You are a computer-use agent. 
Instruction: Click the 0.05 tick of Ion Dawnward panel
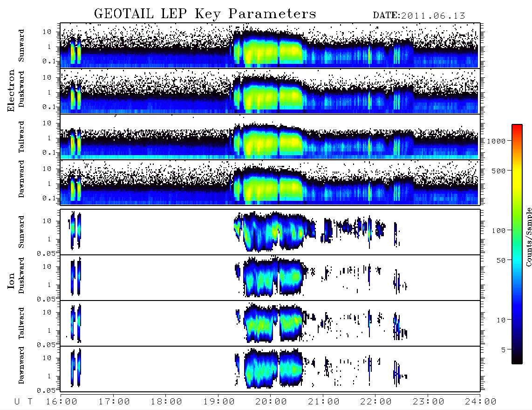46,390
